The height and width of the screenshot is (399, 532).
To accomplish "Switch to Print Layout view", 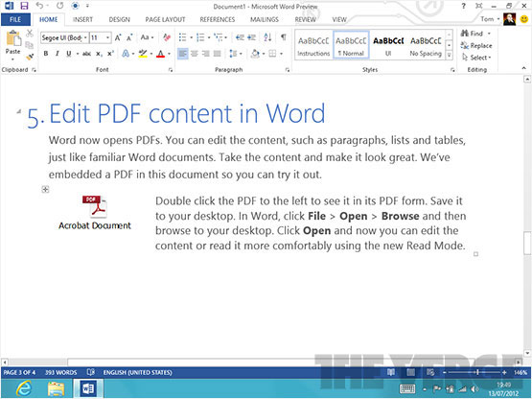I will (411, 372).
